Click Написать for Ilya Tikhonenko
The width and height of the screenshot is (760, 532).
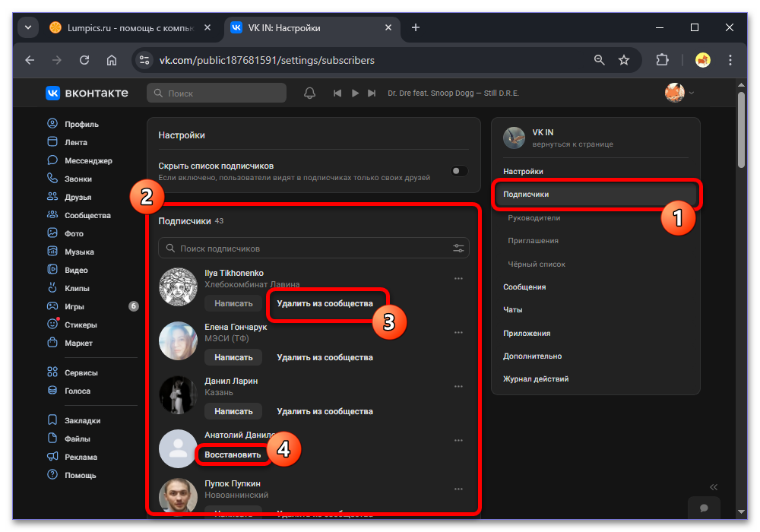(233, 303)
